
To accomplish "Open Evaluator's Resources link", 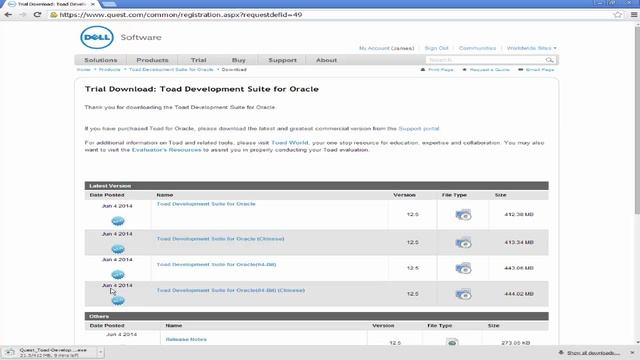I will click(167, 150).
